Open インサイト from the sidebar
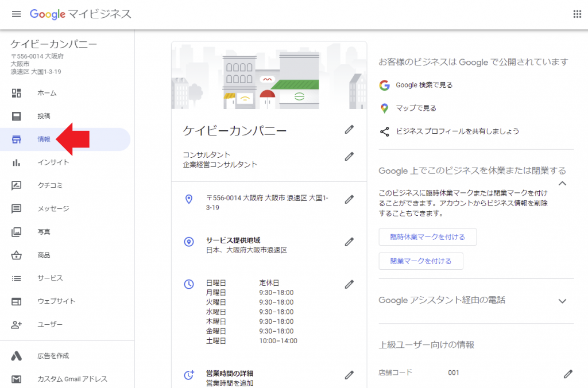This screenshot has height=388, width=588. coord(53,162)
